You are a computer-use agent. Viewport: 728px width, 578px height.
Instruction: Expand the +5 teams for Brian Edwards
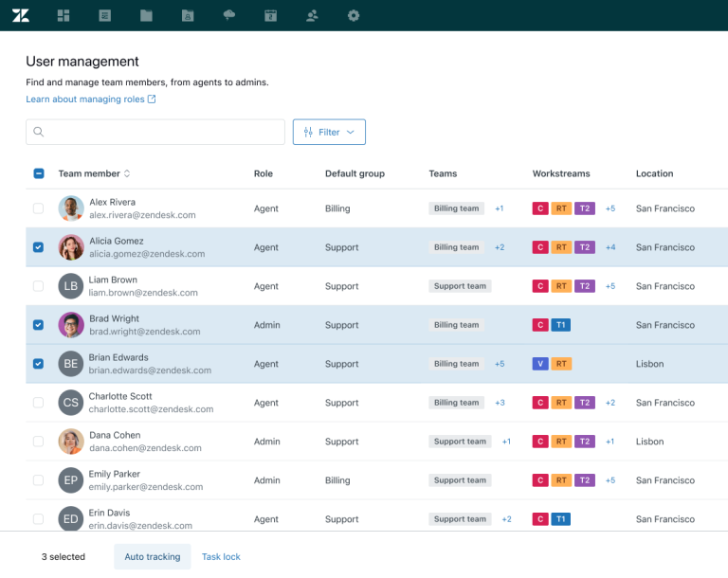pos(500,364)
